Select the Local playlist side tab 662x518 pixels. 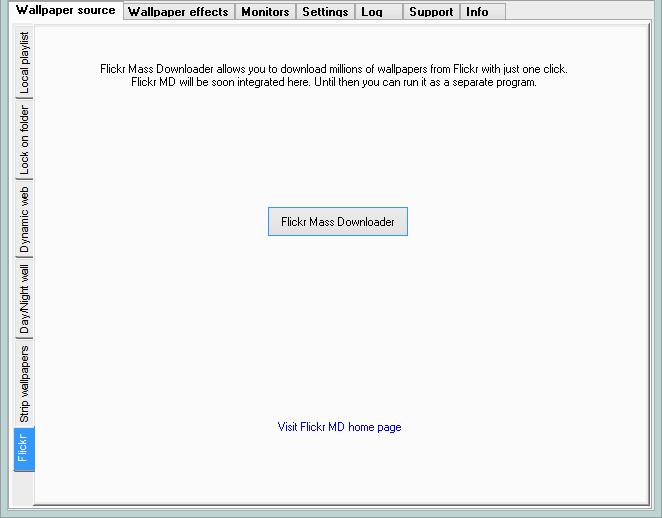[x=24, y=65]
